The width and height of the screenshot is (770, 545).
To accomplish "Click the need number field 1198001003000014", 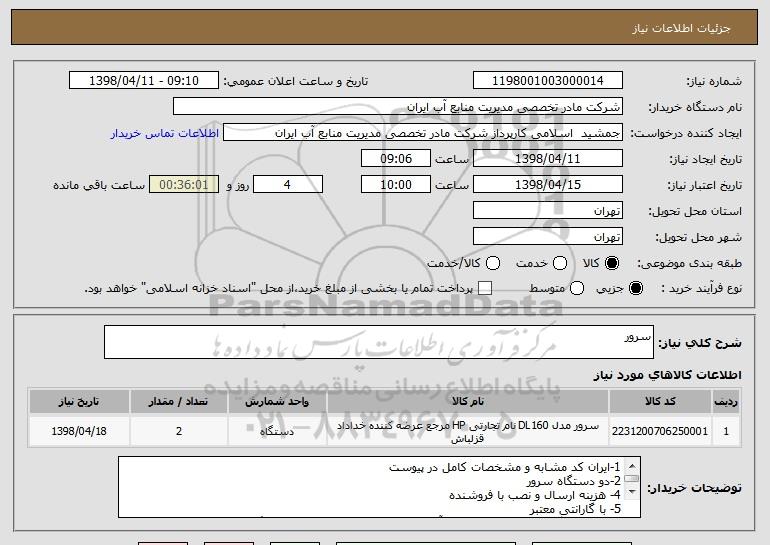I will tap(548, 81).
